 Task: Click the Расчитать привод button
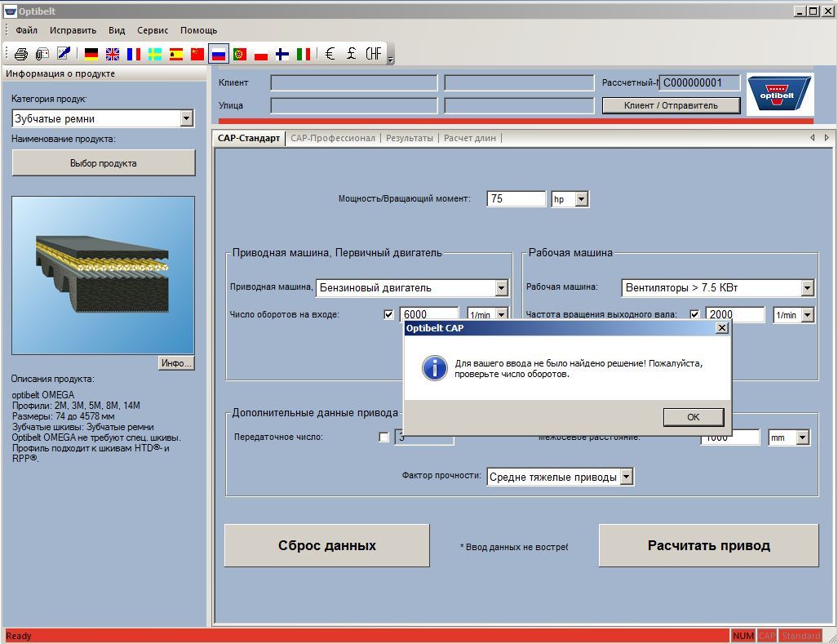click(x=708, y=545)
